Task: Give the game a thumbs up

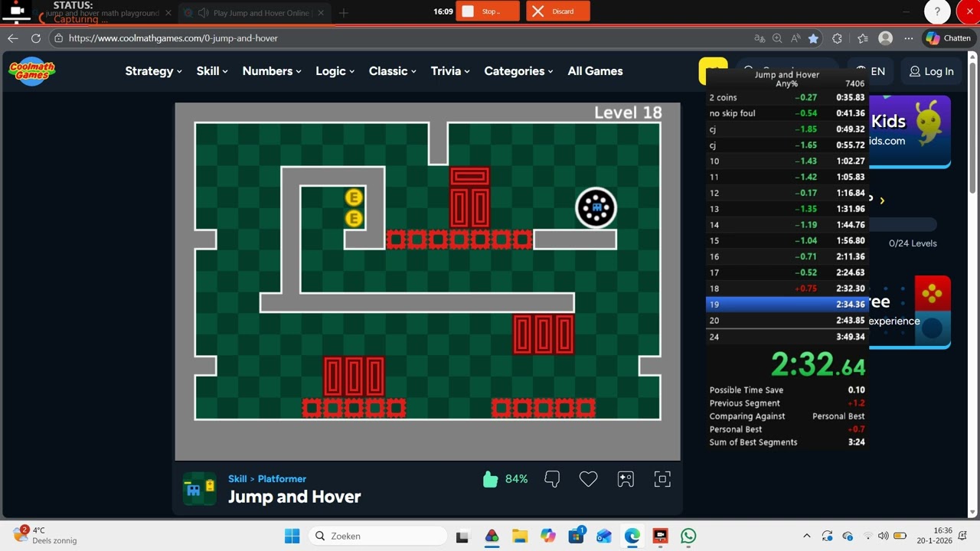Action: (x=491, y=479)
